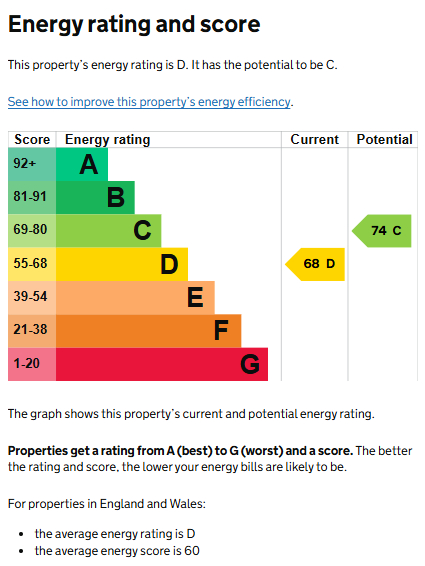
Task: Click the 69-80 score cell
Action: click(32, 231)
